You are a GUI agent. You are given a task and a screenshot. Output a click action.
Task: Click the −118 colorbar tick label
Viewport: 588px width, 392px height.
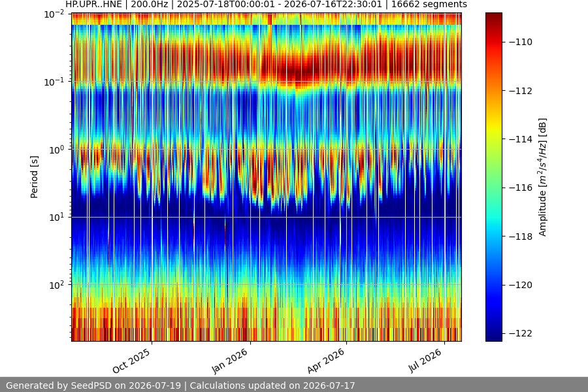tap(521, 237)
